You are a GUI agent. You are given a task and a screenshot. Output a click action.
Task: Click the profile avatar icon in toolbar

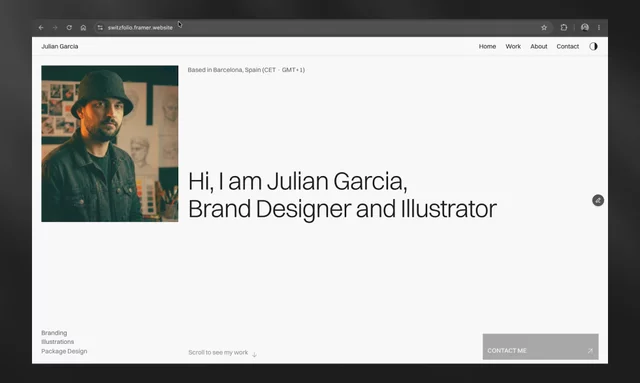584,27
